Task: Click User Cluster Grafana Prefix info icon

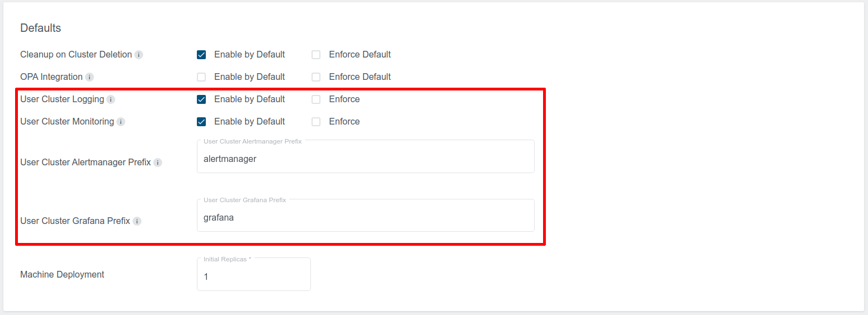Action: coord(137,221)
